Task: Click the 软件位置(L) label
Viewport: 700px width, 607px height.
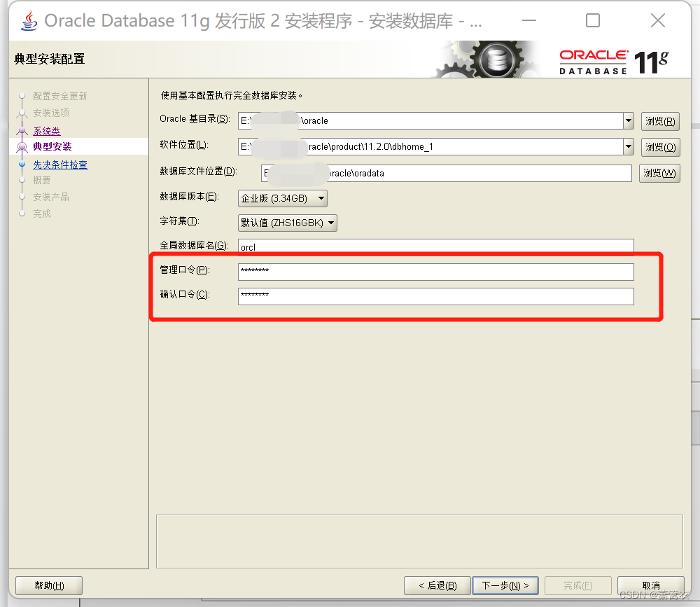Action: point(184,145)
